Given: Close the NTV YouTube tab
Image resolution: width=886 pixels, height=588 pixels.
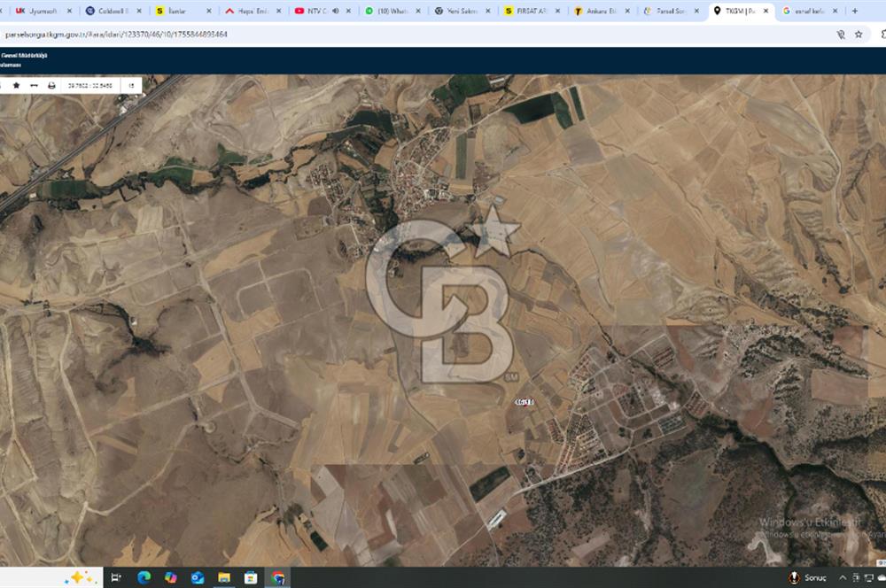Looking at the screenshot, I should pyautogui.click(x=348, y=11).
